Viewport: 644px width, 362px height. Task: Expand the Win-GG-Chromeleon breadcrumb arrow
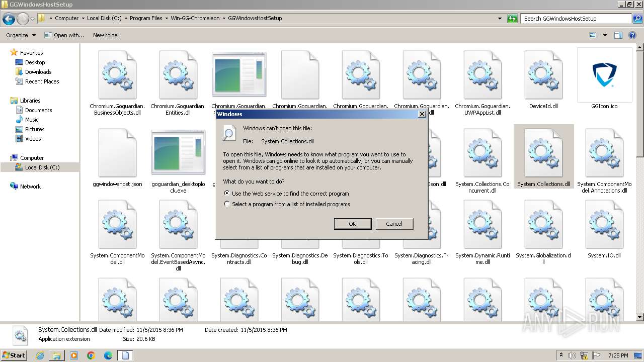click(224, 19)
